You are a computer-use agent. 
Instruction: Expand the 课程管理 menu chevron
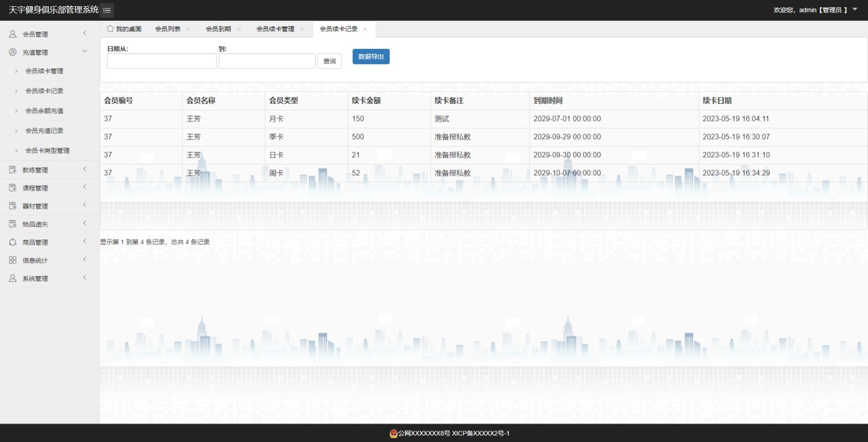85,187
